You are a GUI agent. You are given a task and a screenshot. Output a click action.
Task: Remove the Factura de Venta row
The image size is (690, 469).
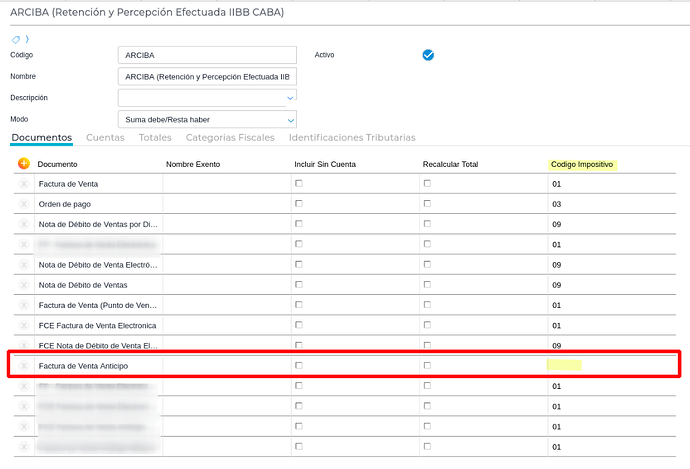[24, 184]
